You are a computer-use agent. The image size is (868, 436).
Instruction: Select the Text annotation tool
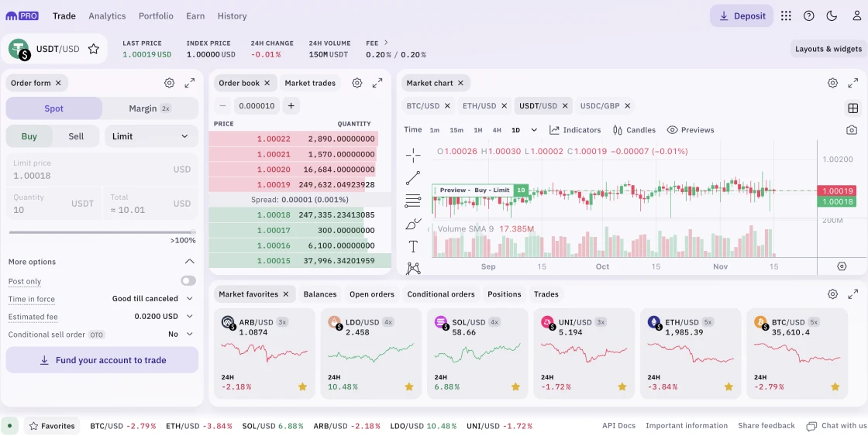413,246
